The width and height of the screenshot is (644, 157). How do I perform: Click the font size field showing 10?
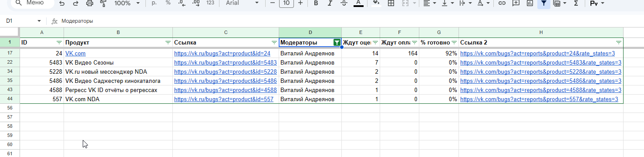pyautogui.click(x=286, y=3)
